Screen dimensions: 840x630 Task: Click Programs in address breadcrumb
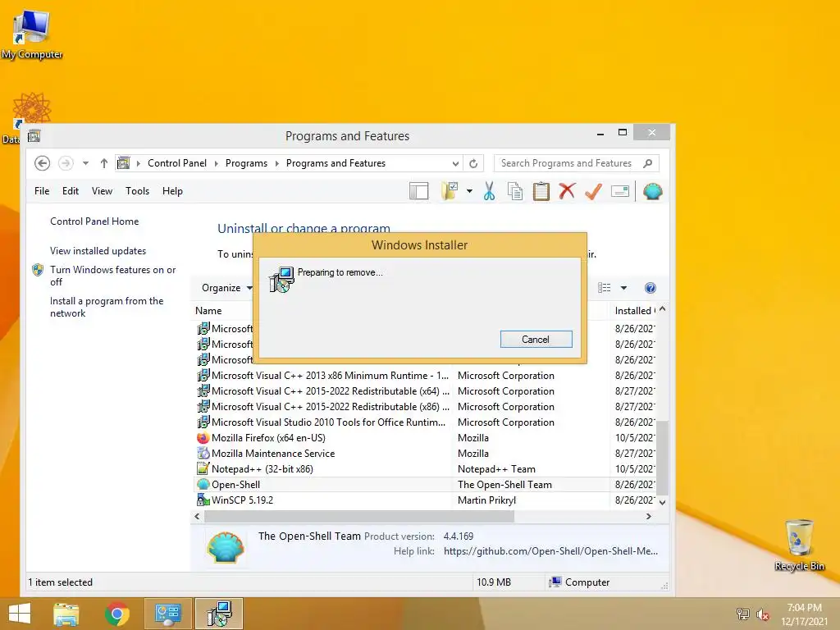246,163
